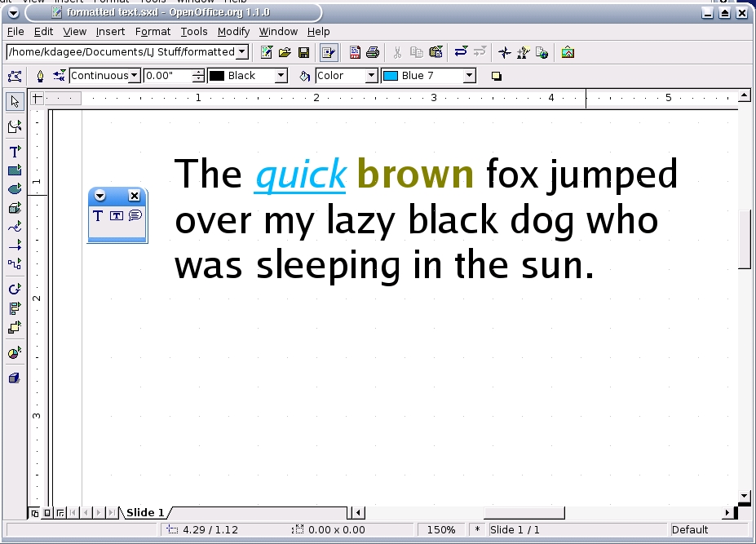The width and height of the screenshot is (756, 544).
Task: Switch to the Slide 1 tab
Action: pos(144,512)
